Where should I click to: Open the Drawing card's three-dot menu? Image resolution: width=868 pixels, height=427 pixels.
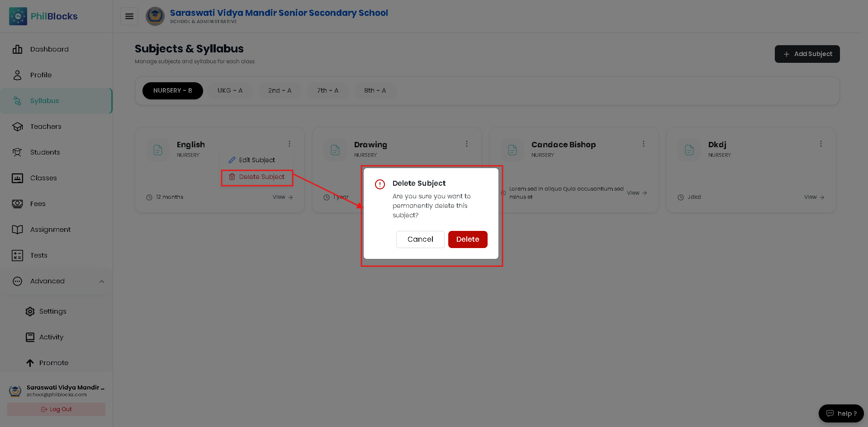[467, 144]
